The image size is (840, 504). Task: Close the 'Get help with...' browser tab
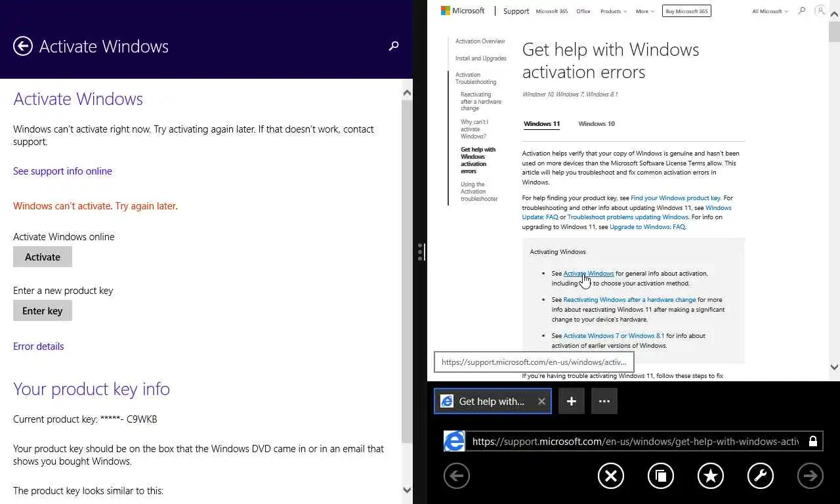pos(541,402)
